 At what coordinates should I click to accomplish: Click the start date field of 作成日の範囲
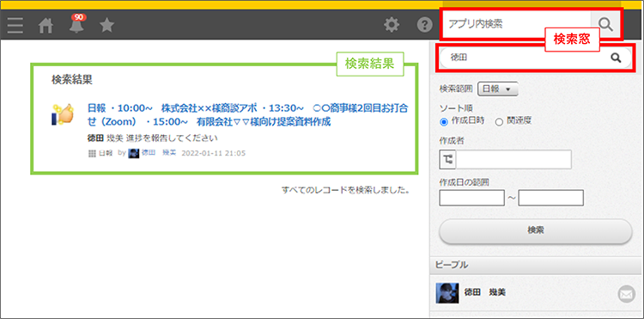click(x=472, y=198)
